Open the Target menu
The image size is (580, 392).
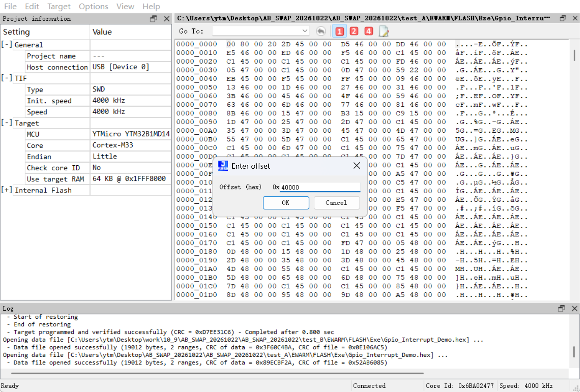point(59,6)
